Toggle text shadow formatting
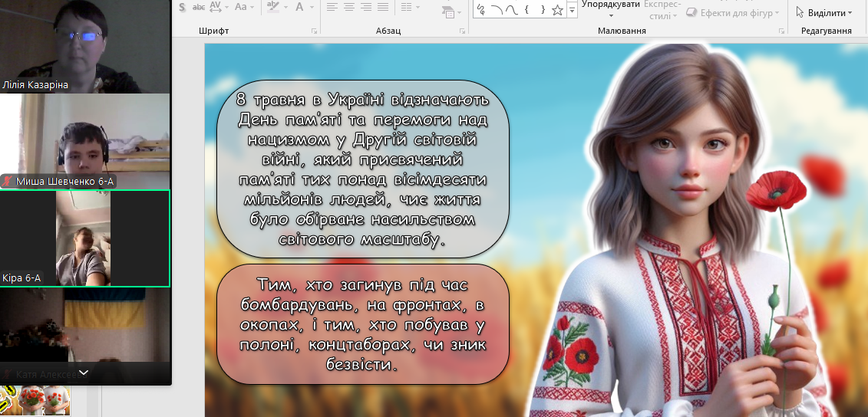 coord(183,7)
